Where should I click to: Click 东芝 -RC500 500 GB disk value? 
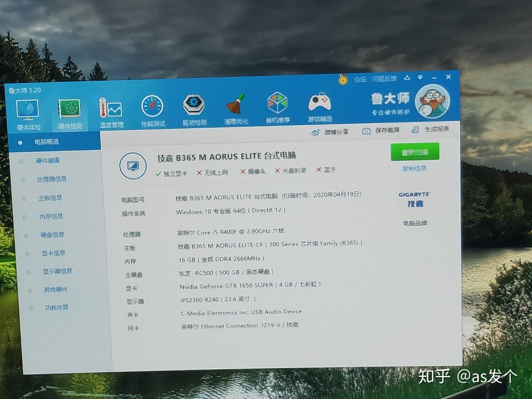(x=226, y=273)
